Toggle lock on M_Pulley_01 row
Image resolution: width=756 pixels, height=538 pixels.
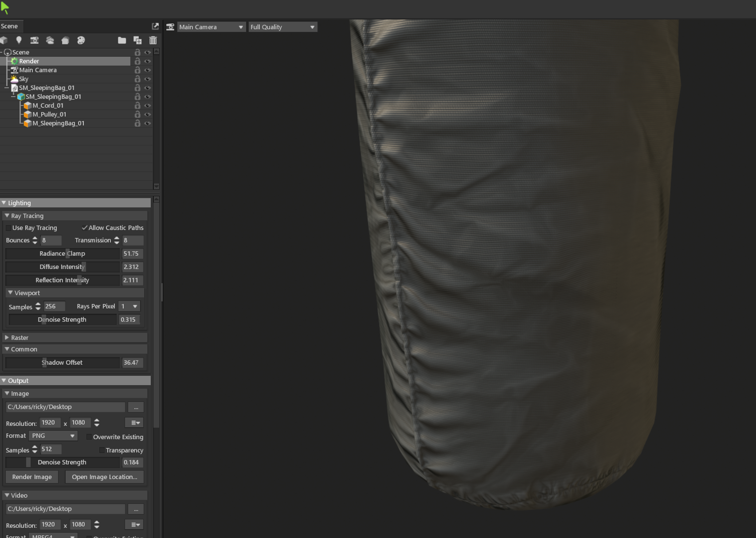coord(137,114)
